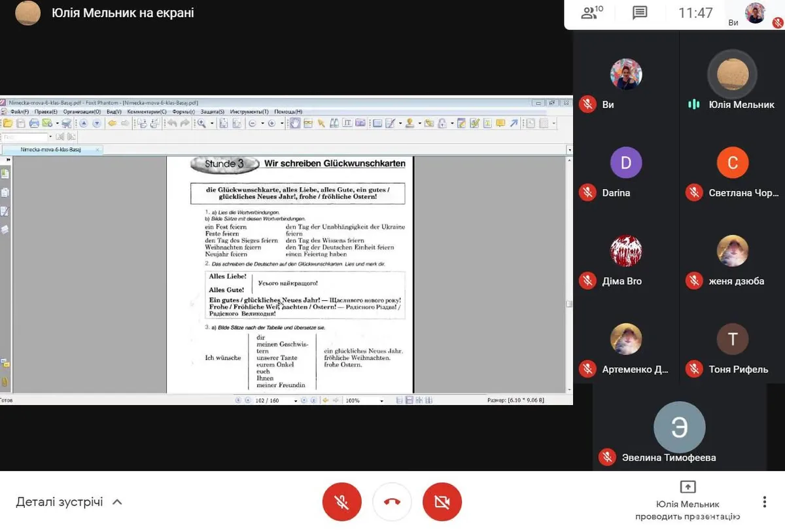The image size is (785, 532).
Task: Click the zoom magnifier tool icon
Action: (202, 123)
